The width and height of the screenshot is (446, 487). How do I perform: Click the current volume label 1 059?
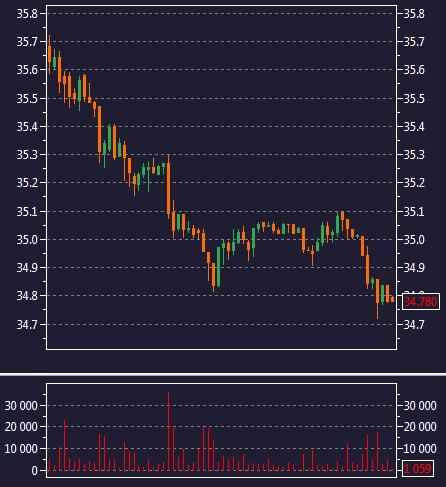pyautogui.click(x=418, y=469)
